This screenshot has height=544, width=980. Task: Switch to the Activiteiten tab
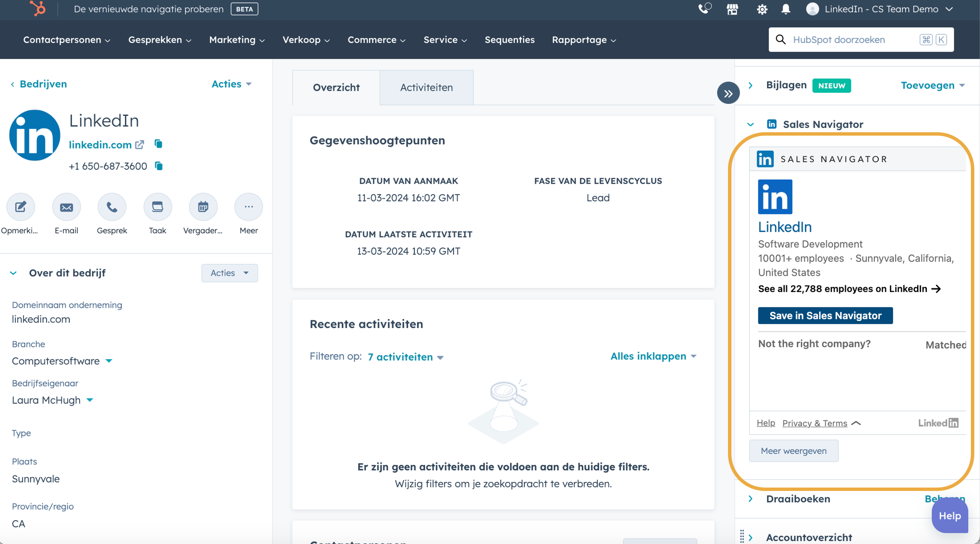426,88
